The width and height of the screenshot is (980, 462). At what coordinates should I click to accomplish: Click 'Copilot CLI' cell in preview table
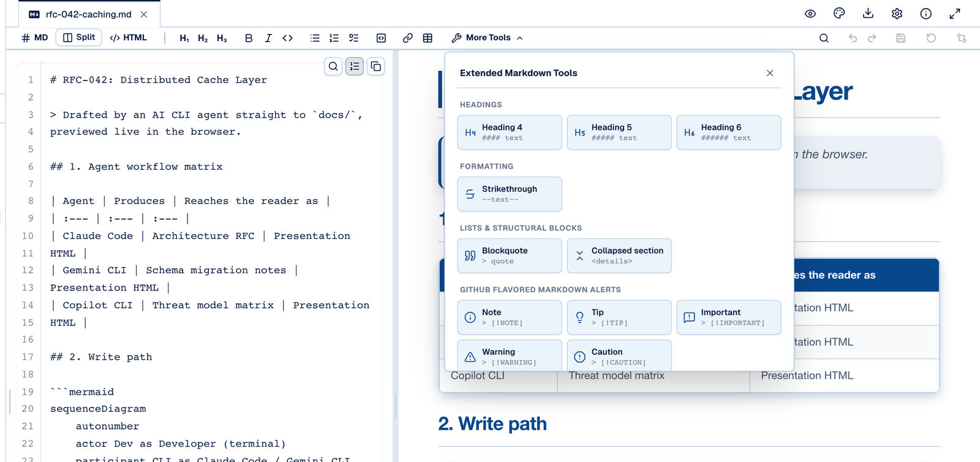478,376
